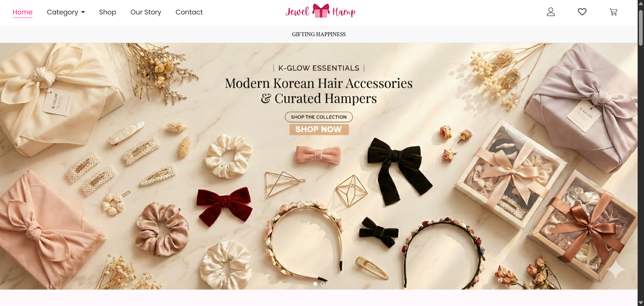The height and width of the screenshot is (306, 644).
Task: Click the Jewel Hamp gift box logo
Action: pyautogui.click(x=320, y=11)
